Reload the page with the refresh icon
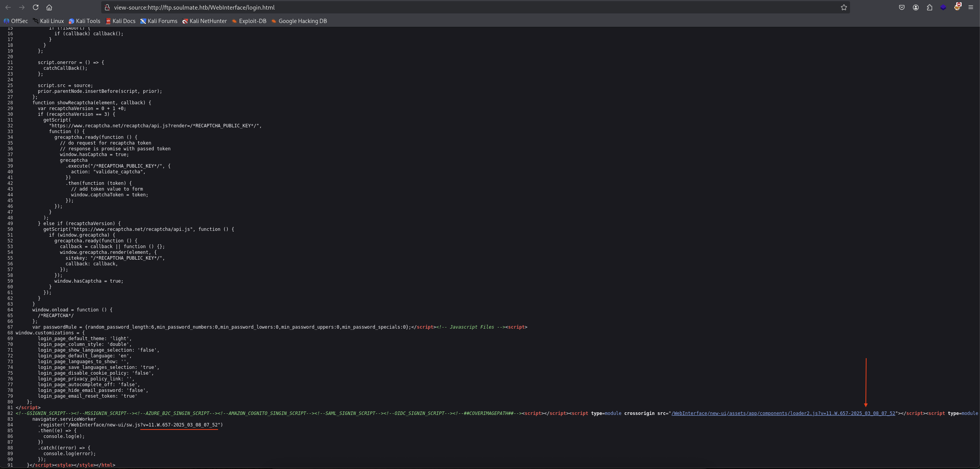 pos(36,7)
